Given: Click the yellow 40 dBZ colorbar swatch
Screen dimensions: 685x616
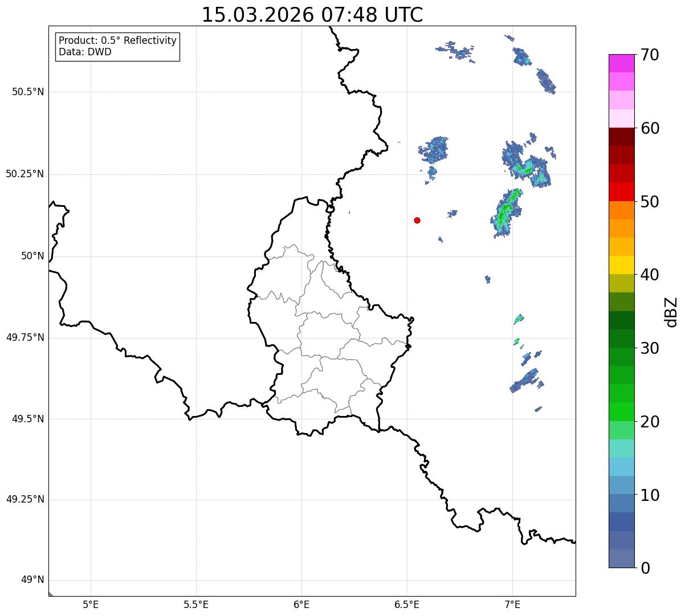Looking at the screenshot, I should (x=621, y=265).
